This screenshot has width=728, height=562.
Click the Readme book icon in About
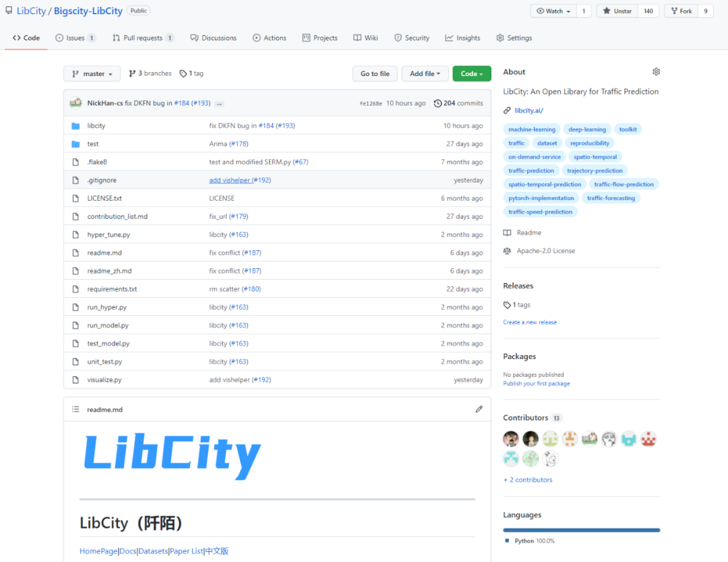[x=507, y=232]
